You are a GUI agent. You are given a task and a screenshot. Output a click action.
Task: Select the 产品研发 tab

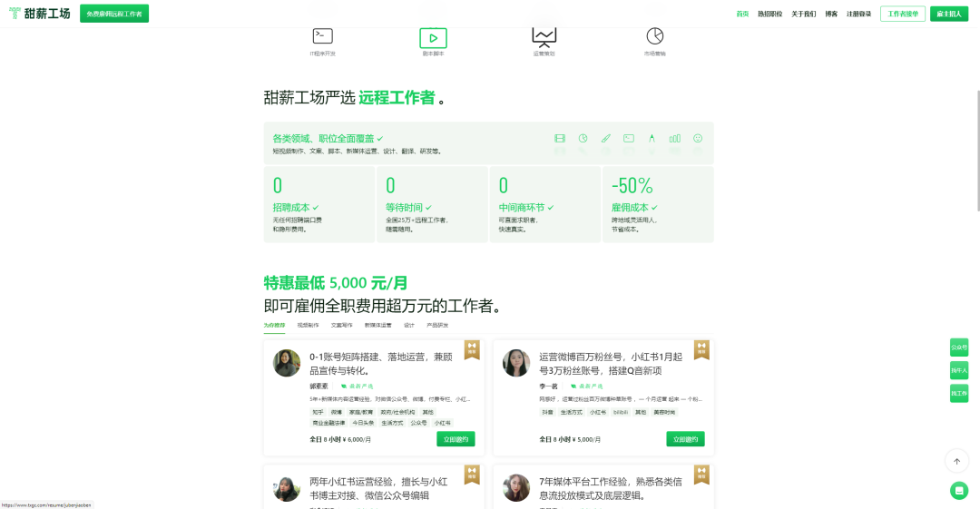(x=437, y=325)
